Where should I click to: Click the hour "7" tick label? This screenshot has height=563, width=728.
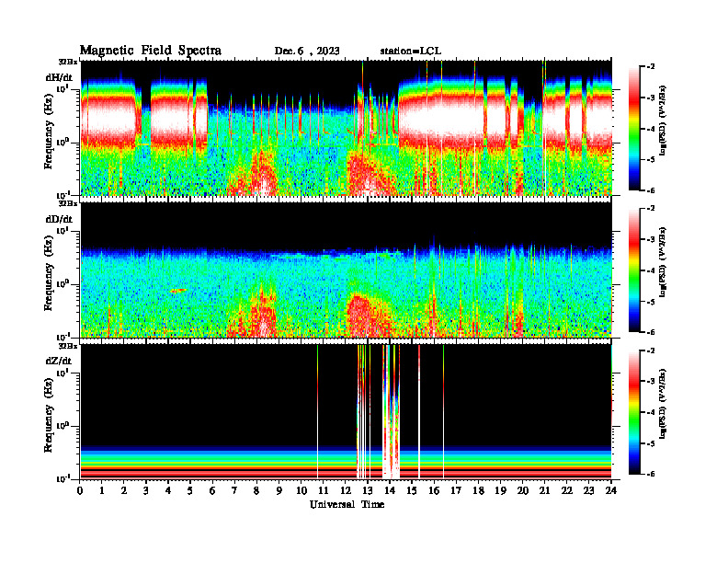click(x=234, y=491)
